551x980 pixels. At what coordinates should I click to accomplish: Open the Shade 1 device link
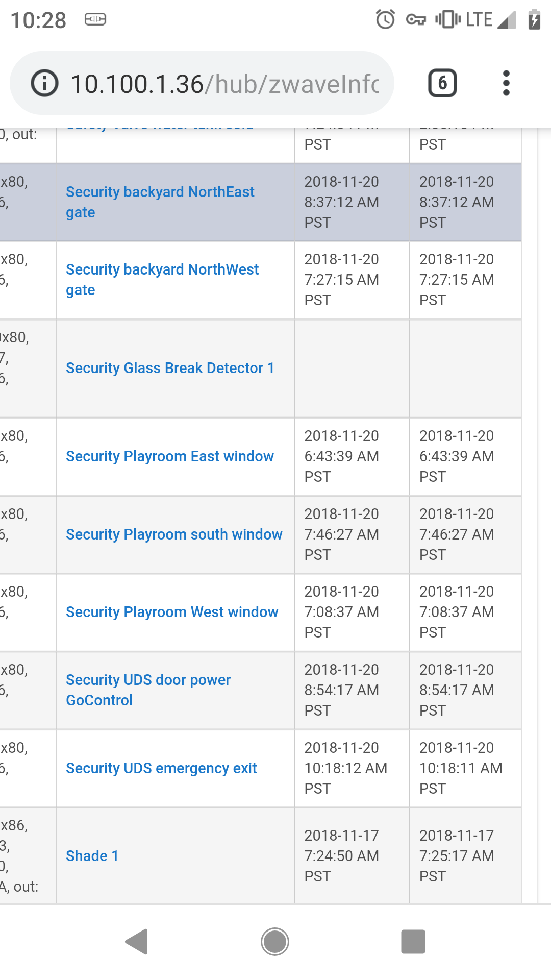pyautogui.click(x=92, y=856)
